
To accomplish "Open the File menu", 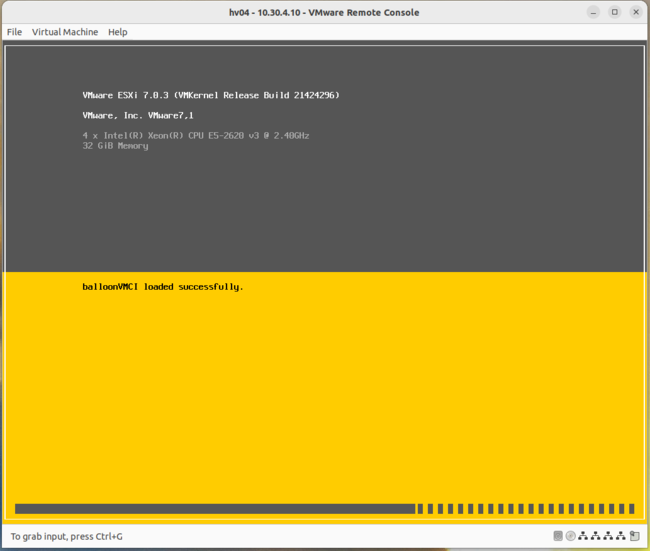I will 14,32.
